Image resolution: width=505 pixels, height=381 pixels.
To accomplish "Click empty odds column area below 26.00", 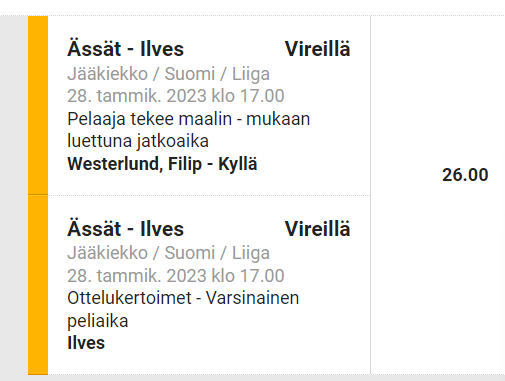I will click(x=438, y=278).
